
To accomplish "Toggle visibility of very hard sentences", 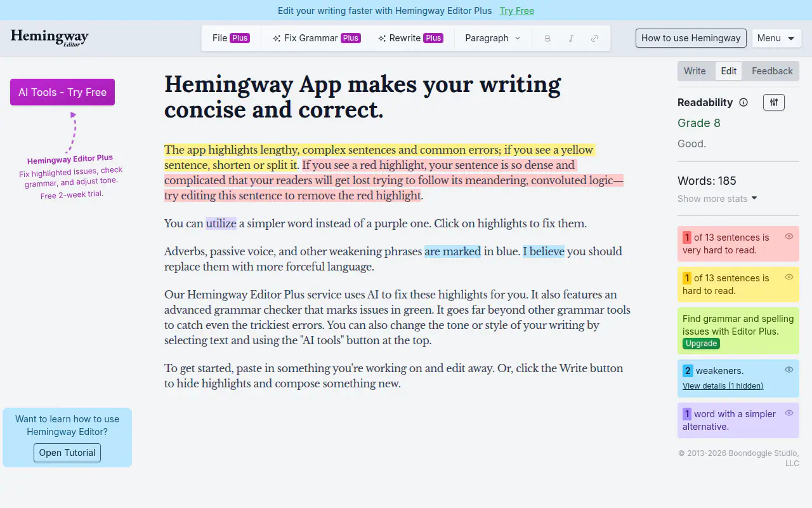I will tap(789, 236).
